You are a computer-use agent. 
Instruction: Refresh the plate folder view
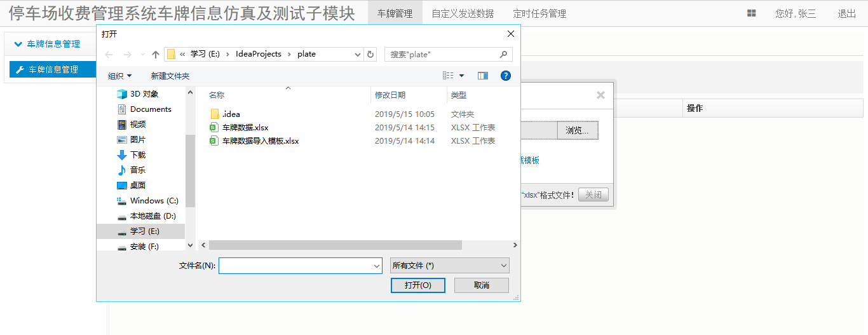(371, 55)
